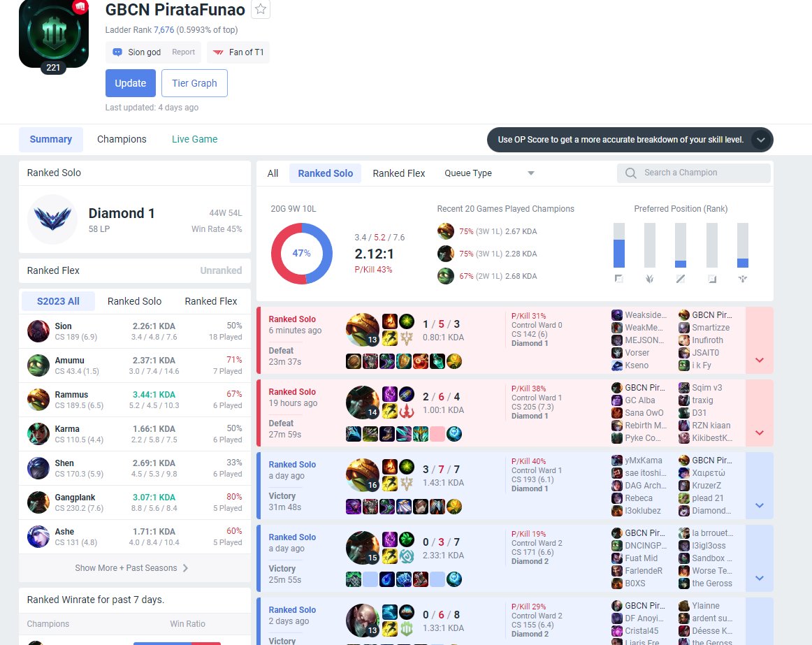Open Sandbox player profile in fourth match
The image size is (812, 645).
[x=711, y=558]
